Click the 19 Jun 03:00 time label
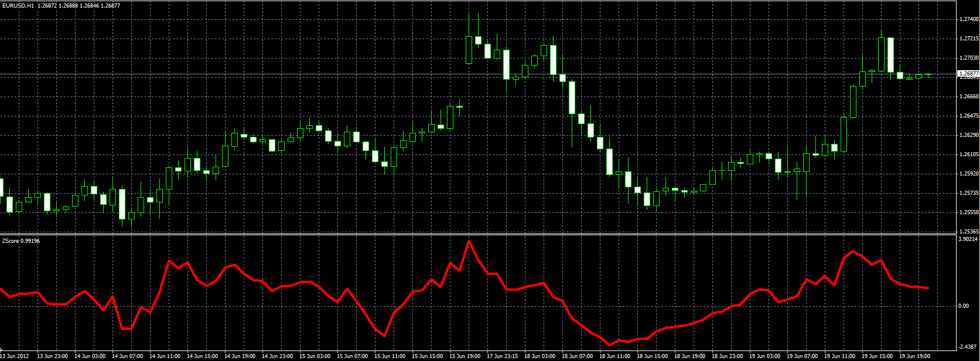This screenshot has height=361, width=980. pos(764,356)
